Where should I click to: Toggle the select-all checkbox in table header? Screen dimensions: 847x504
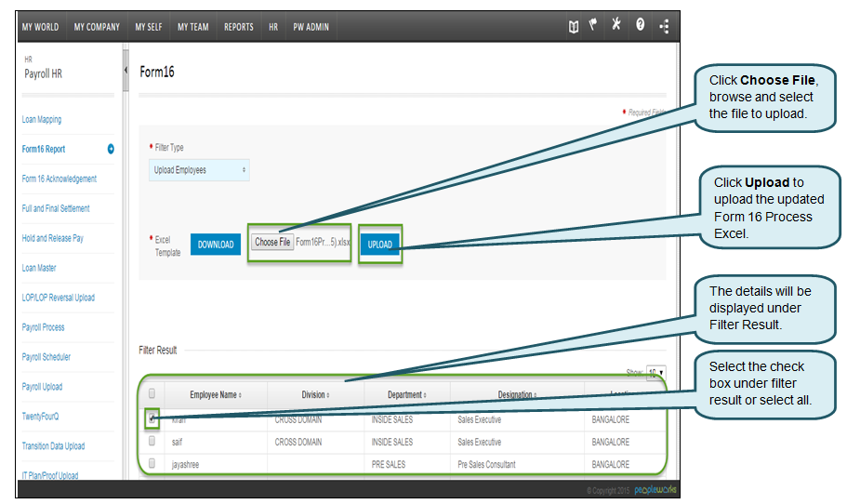[x=152, y=394]
